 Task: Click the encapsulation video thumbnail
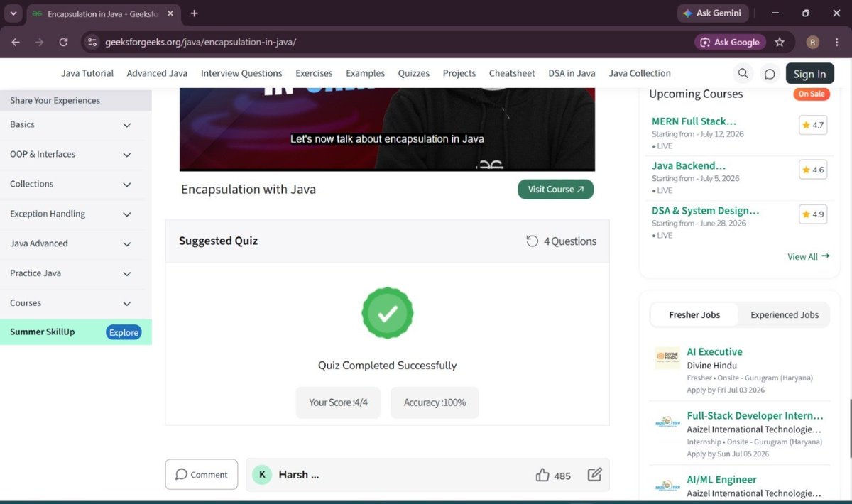[x=387, y=129]
